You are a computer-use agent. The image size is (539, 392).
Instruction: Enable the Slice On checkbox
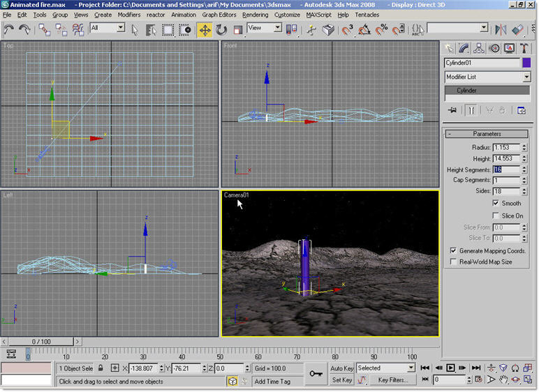click(496, 216)
